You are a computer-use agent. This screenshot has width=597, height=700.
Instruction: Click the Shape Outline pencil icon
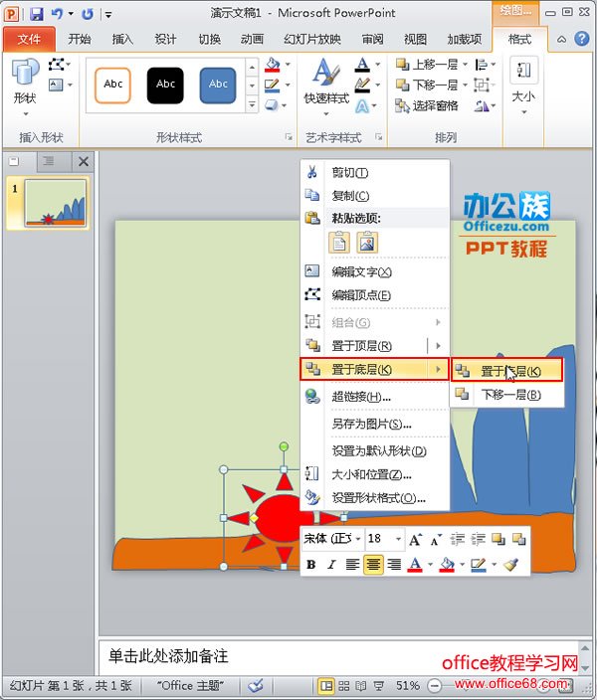272,85
